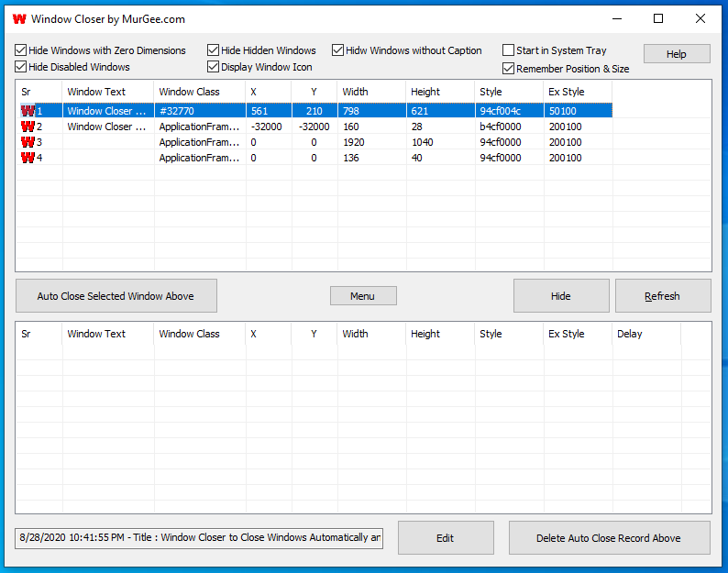Screen dimensions: 728x573
Task: Click upper list Width column header
Action: (x=371, y=92)
